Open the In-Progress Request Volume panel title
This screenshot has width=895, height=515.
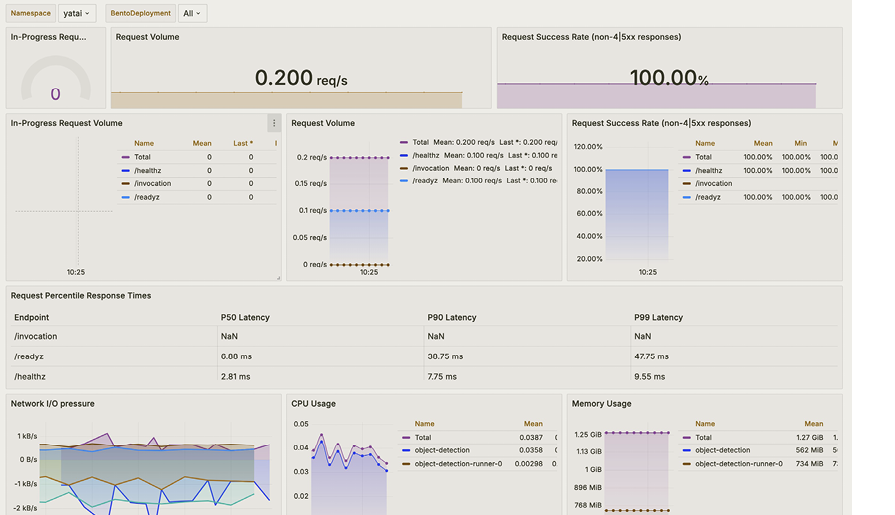coord(66,123)
